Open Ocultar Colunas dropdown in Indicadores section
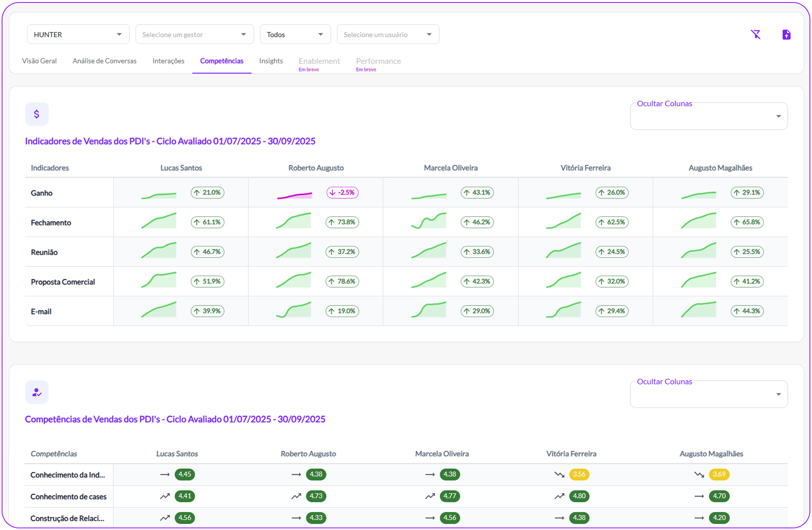 point(708,117)
